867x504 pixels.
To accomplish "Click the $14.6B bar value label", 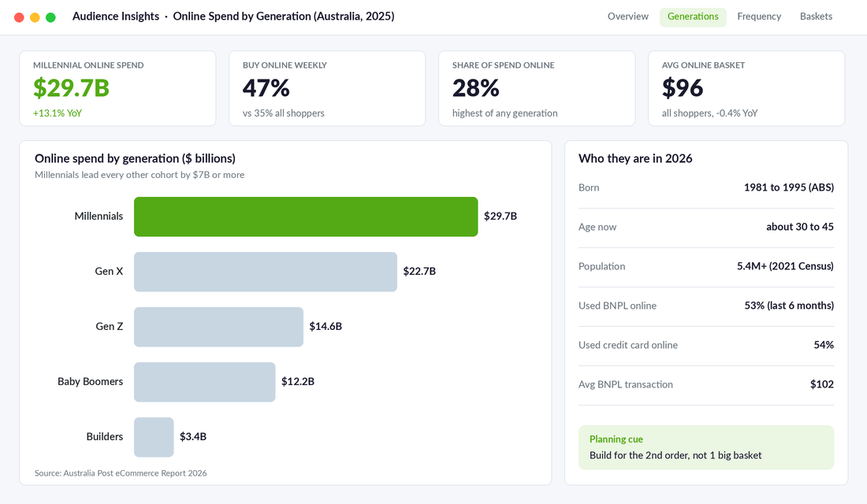I will (x=326, y=327).
